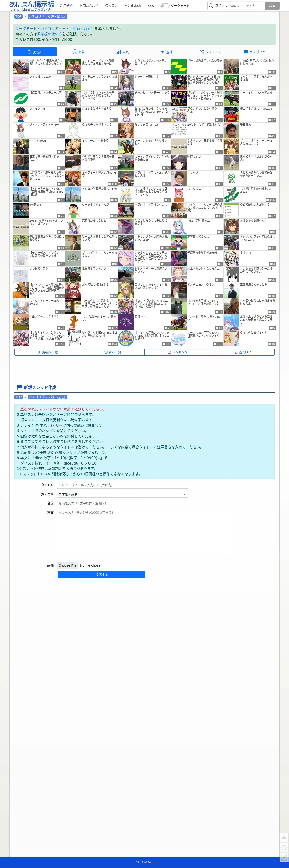Click the 106 comment badge on 閲覧注意 art157

click(x=271, y=200)
